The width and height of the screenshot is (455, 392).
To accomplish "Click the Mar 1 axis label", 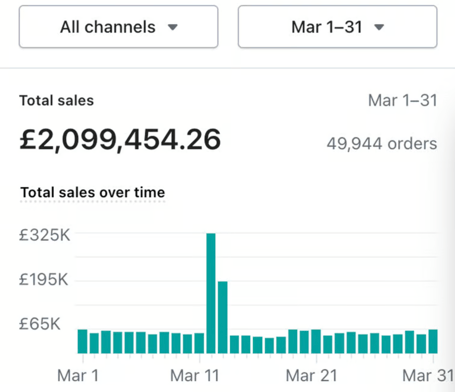I will click(x=78, y=376).
